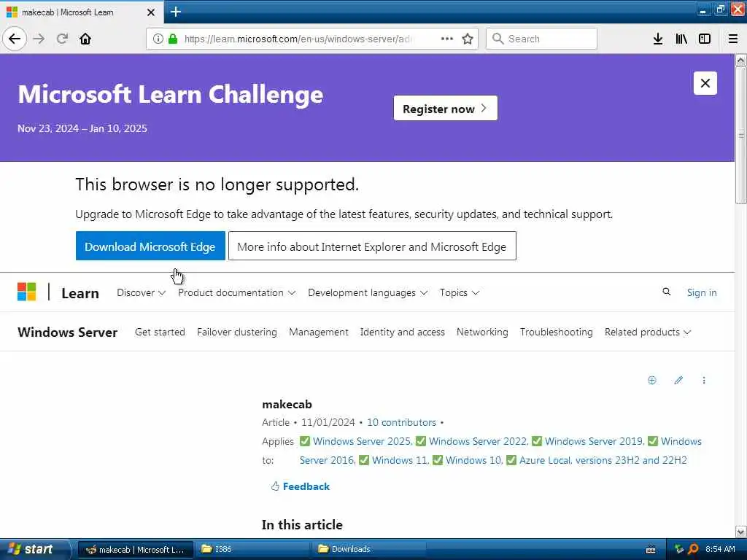Switch to the makecab | Microsoft Learn tab
The image size is (747, 560).
coord(81,12)
